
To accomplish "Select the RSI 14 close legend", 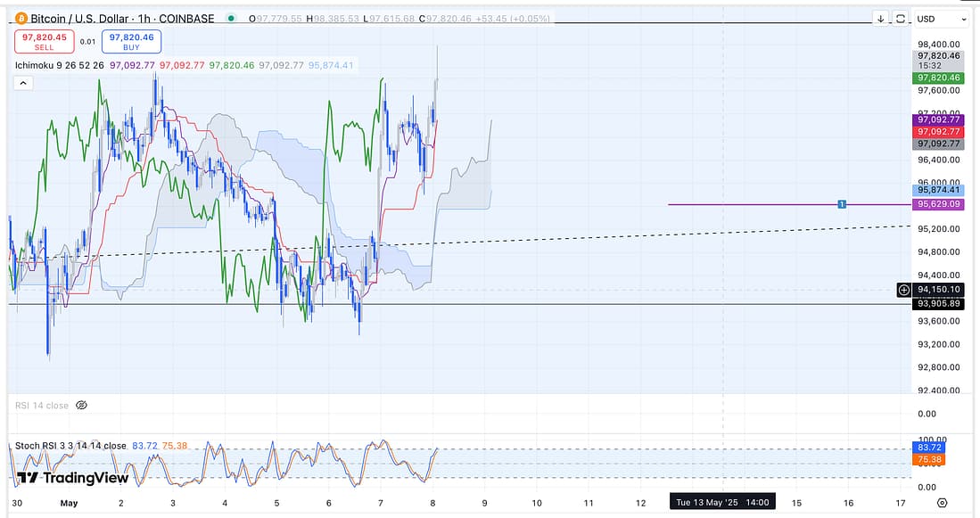I will (x=42, y=406).
